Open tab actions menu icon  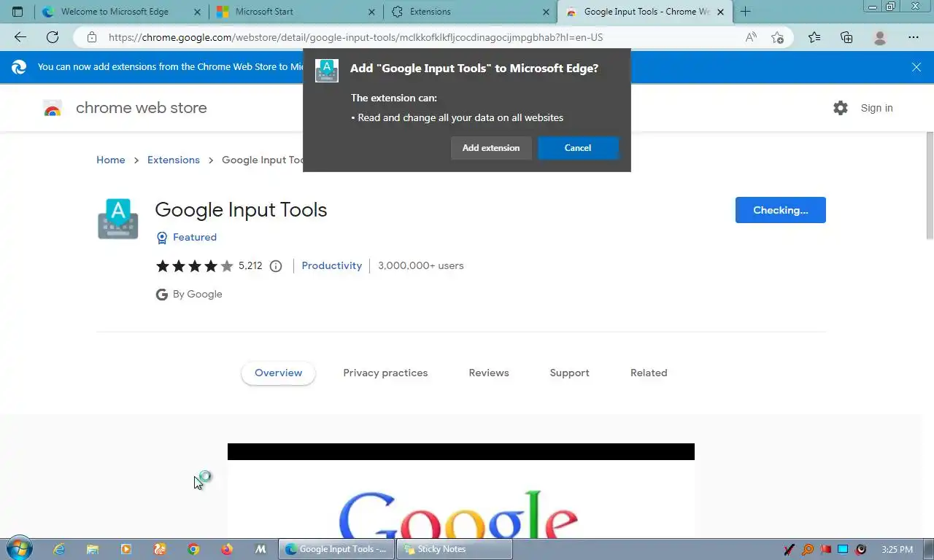[18, 12]
